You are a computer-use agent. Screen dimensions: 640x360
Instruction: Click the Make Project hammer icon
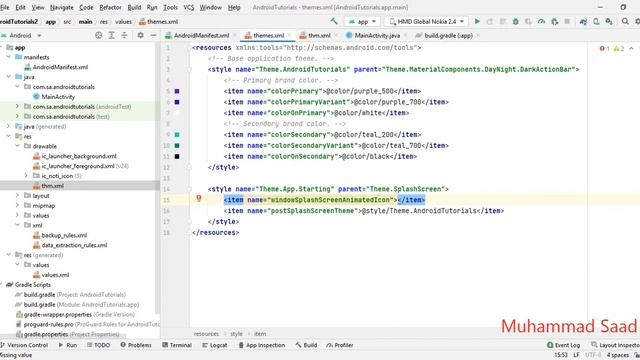(334, 21)
